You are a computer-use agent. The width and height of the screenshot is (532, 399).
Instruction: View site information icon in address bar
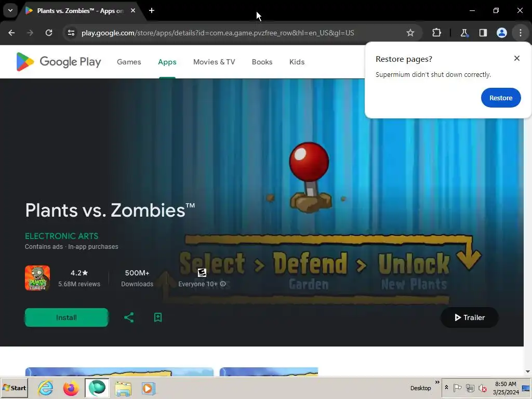point(71,33)
